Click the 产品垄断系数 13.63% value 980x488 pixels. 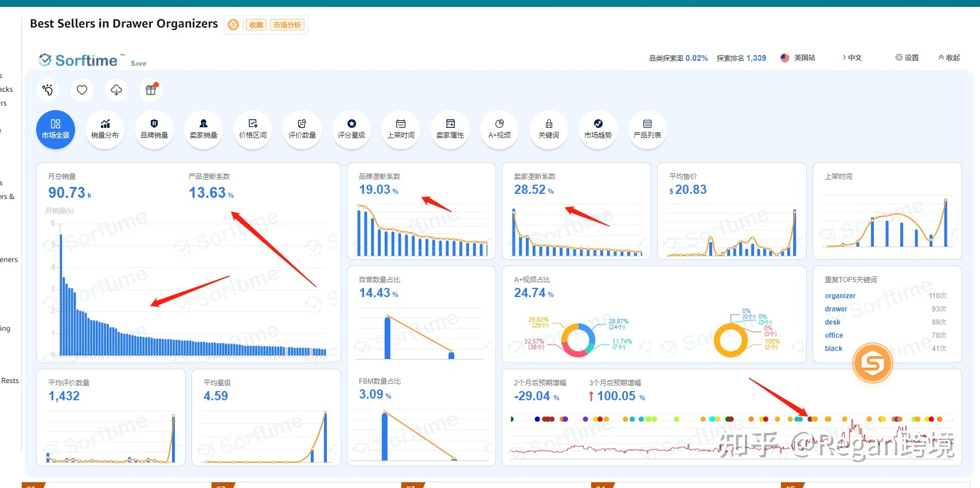211,193
